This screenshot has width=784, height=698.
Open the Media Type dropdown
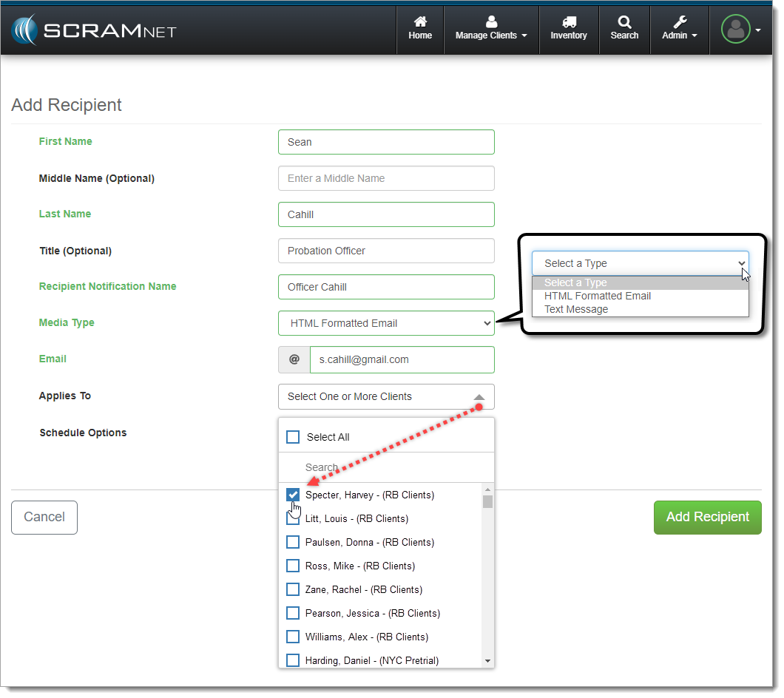coord(386,323)
